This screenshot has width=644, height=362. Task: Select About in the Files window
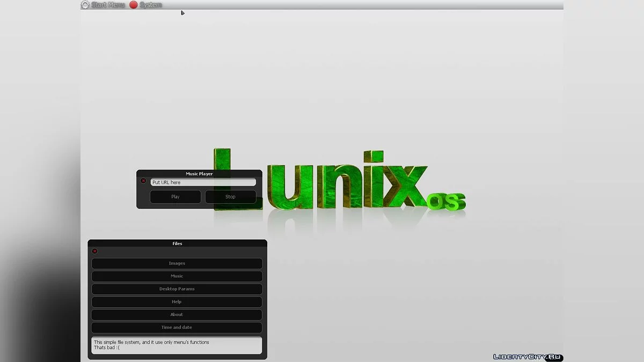(x=177, y=315)
